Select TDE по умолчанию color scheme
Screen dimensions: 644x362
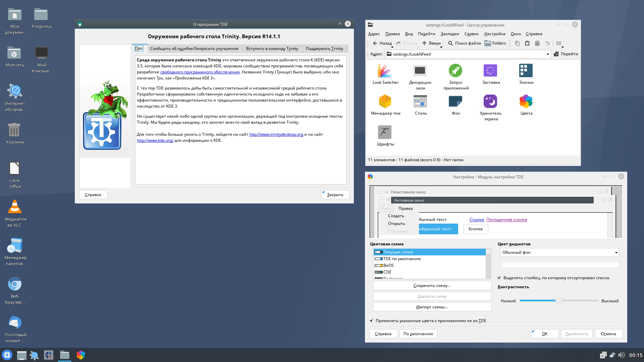tap(430, 259)
